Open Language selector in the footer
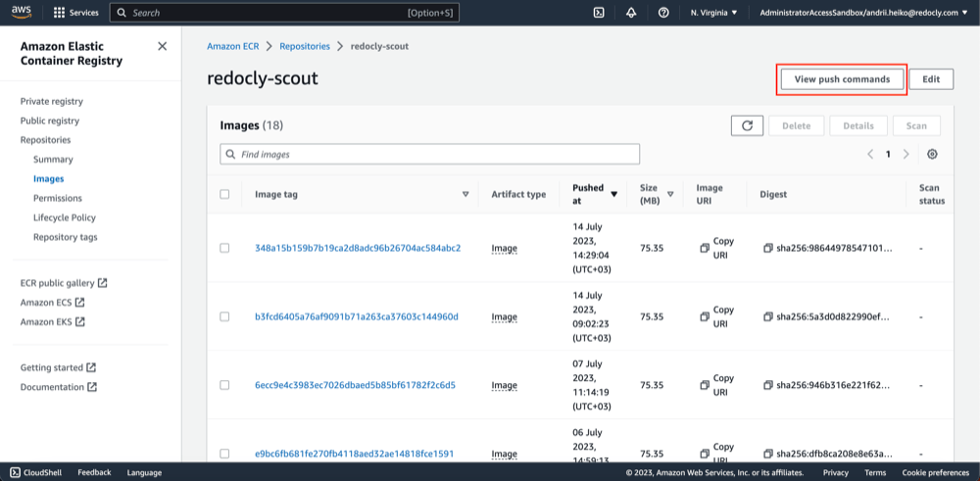The width and height of the screenshot is (980, 481). (144, 472)
